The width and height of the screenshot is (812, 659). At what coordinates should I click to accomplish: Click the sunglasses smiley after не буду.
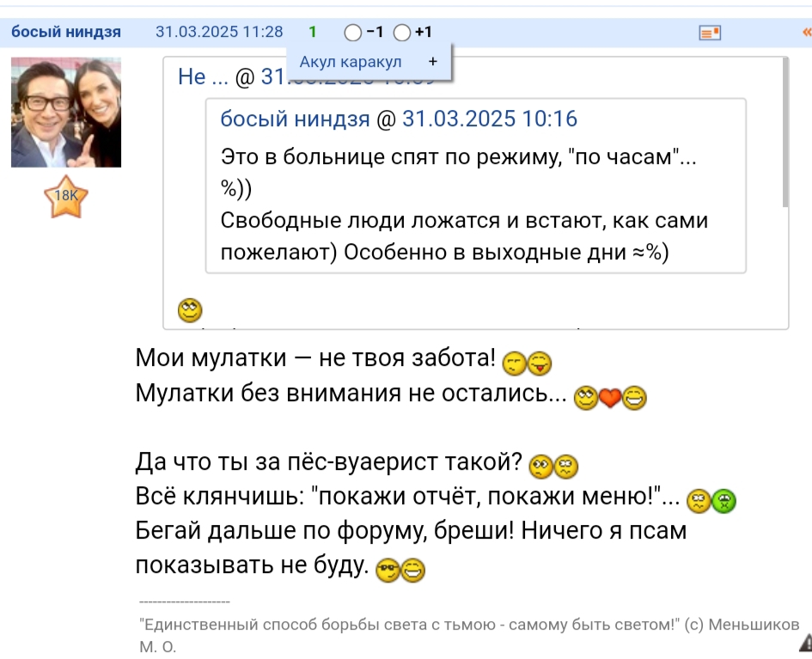tap(388, 571)
